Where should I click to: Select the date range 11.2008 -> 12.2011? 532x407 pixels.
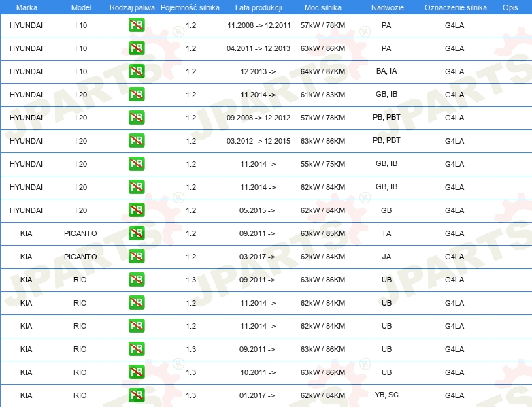[x=259, y=25]
